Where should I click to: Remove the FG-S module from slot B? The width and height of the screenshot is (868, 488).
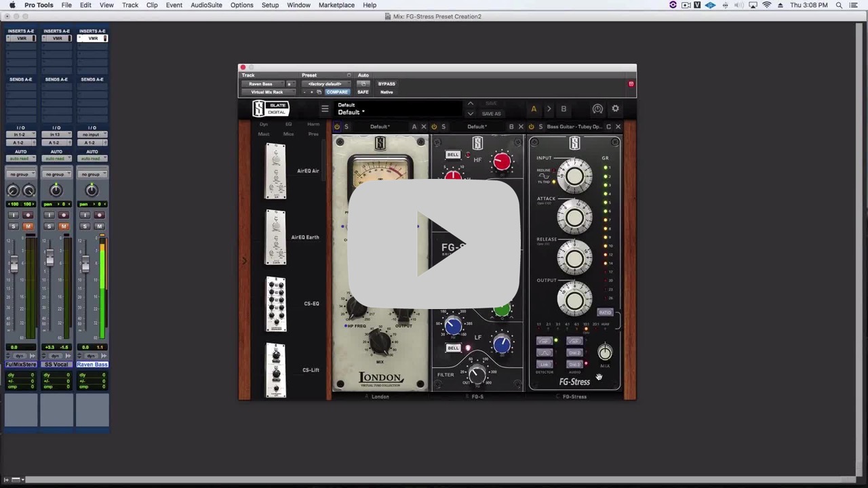click(521, 127)
